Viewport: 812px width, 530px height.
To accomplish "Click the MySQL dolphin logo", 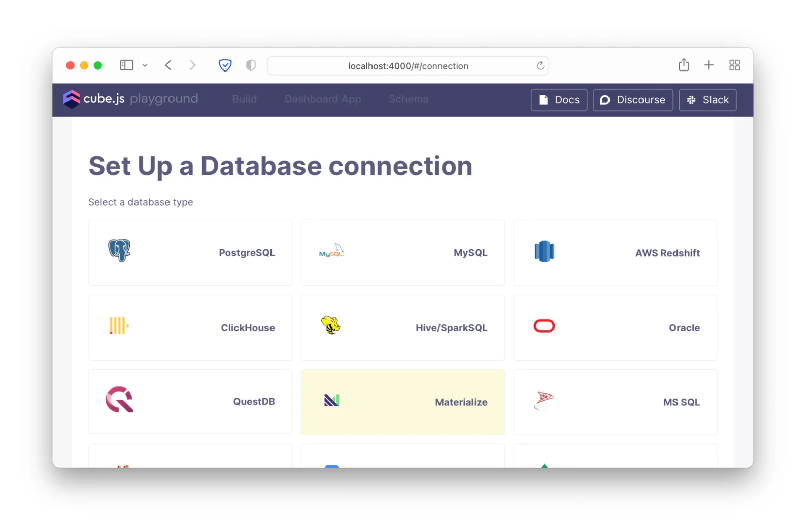I will tap(331, 251).
